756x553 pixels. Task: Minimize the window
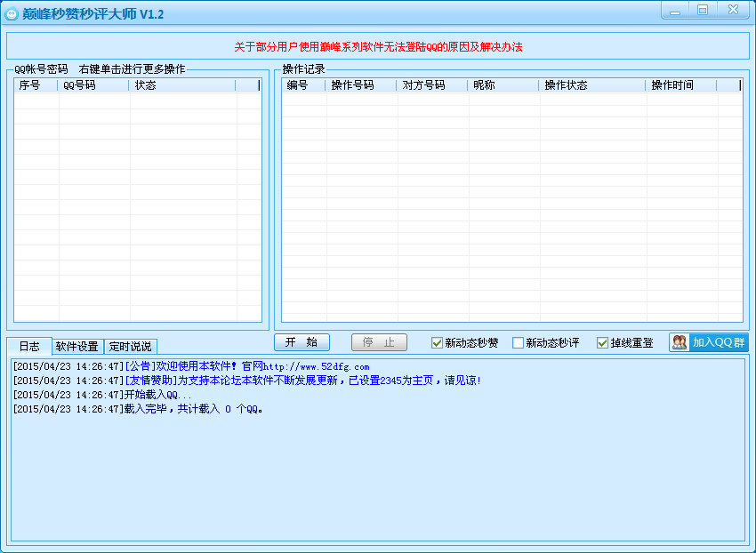pyautogui.click(x=676, y=10)
